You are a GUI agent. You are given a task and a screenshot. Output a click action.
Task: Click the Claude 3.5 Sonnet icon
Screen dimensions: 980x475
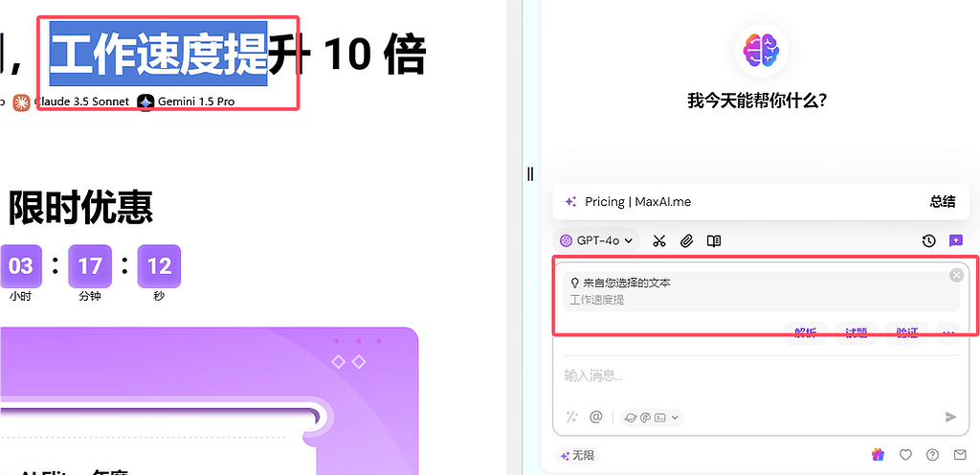tap(21, 102)
